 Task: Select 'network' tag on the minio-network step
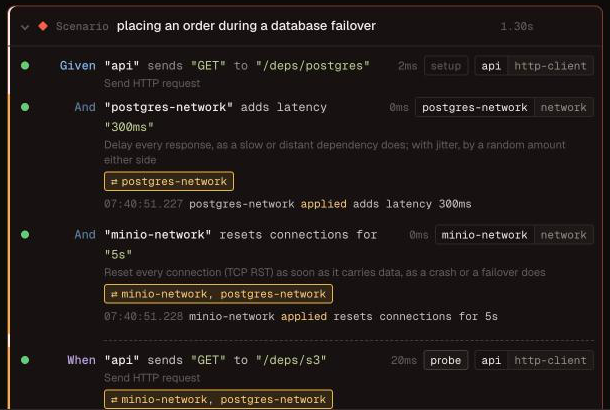(x=563, y=235)
